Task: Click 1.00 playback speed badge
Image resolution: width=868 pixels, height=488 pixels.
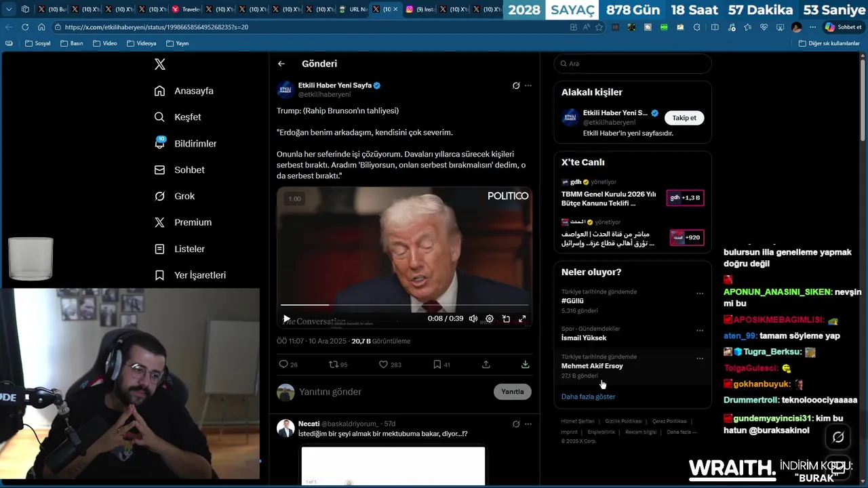Action: pos(294,199)
